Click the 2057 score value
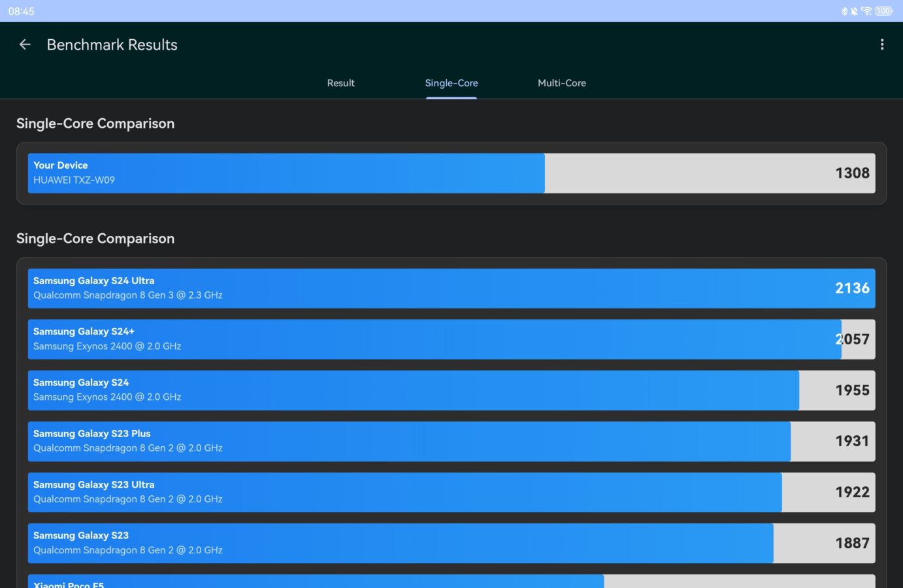Viewport: 903px width, 588px height. point(852,339)
